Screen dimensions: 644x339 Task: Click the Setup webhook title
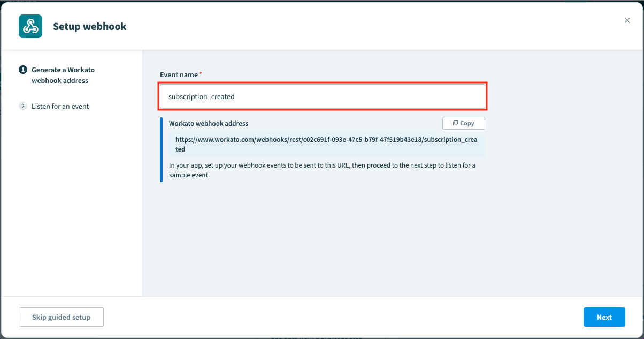tap(90, 26)
